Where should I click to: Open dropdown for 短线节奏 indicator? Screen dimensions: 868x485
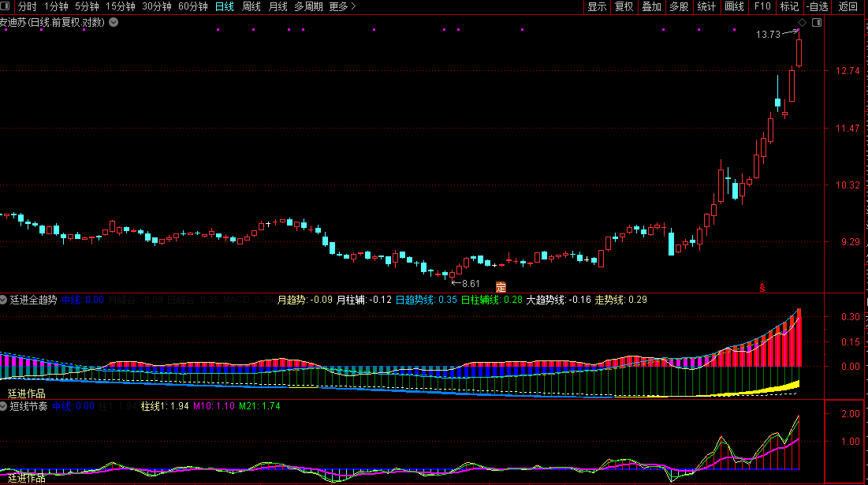pyautogui.click(x=4, y=406)
